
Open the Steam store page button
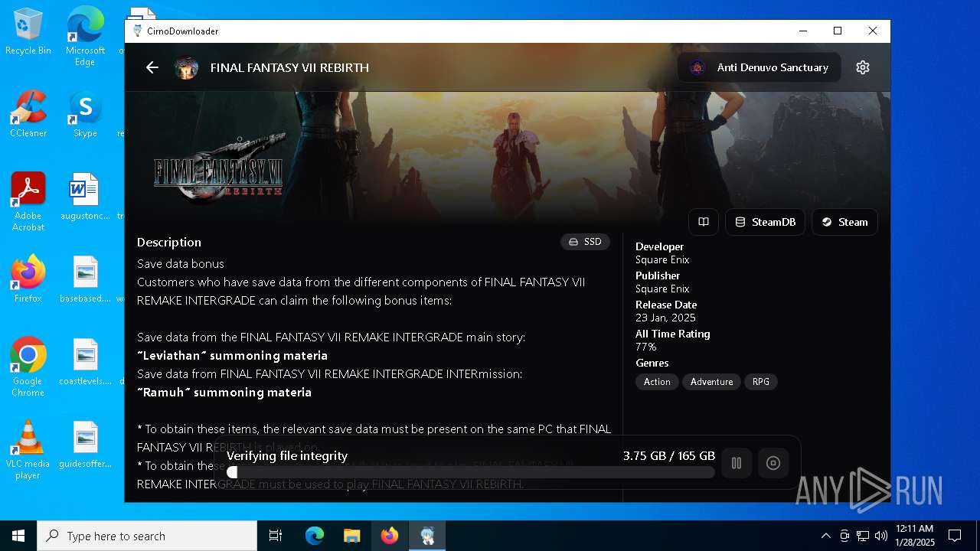(844, 222)
